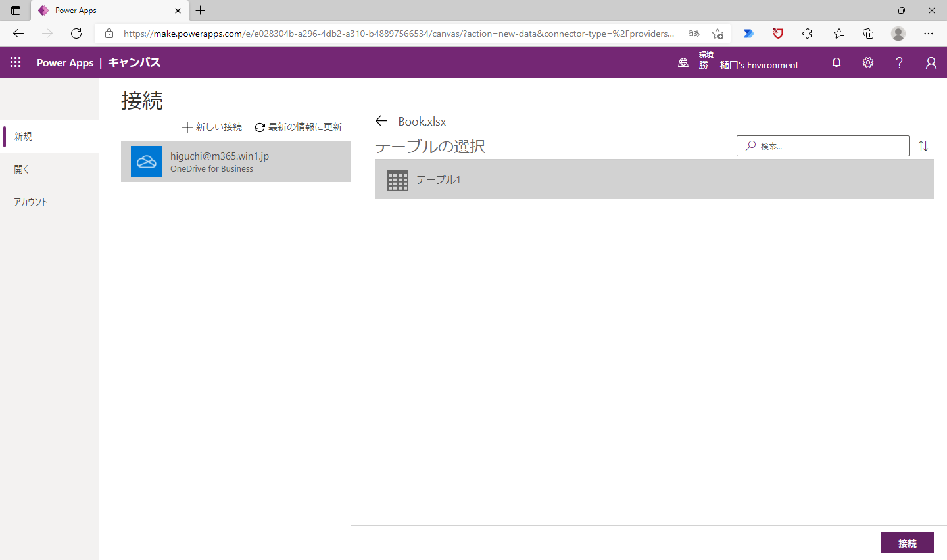The height and width of the screenshot is (560, 947).
Task: Open the Environment selector in header
Action: (x=748, y=60)
